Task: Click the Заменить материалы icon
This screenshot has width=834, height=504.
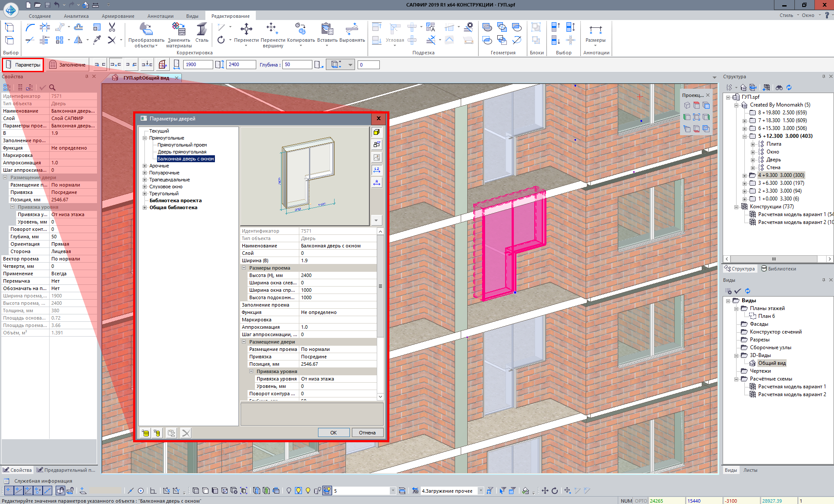Action: pos(179,30)
